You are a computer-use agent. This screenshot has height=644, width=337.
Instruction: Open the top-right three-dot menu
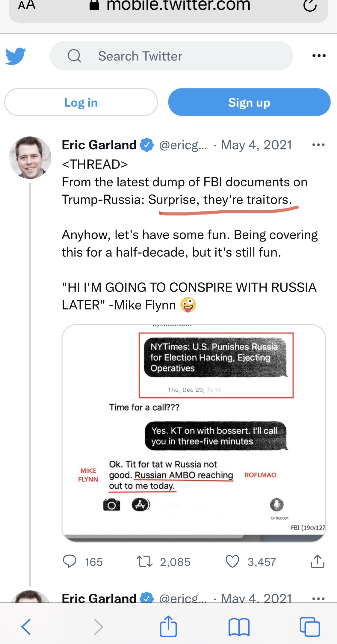click(319, 56)
